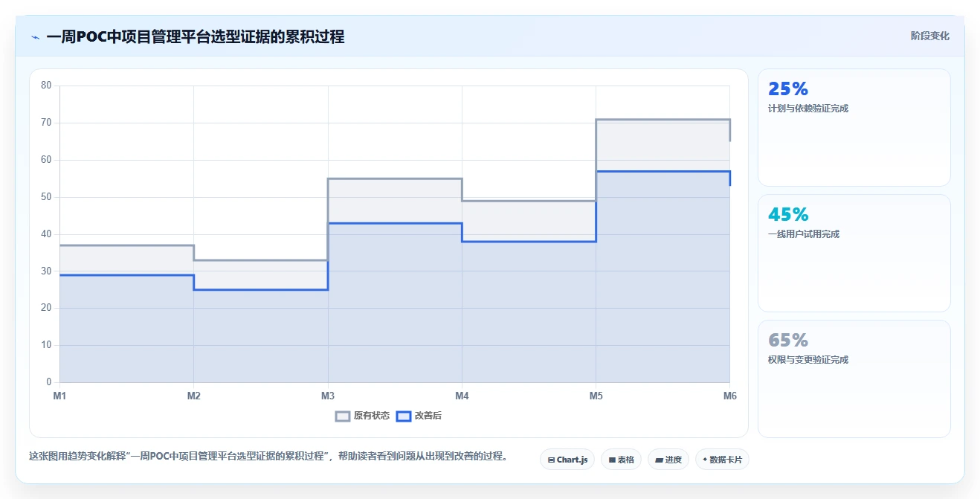Toggle the 改善后 legend item
Image resolution: width=980 pixels, height=499 pixels.
[419, 416]
